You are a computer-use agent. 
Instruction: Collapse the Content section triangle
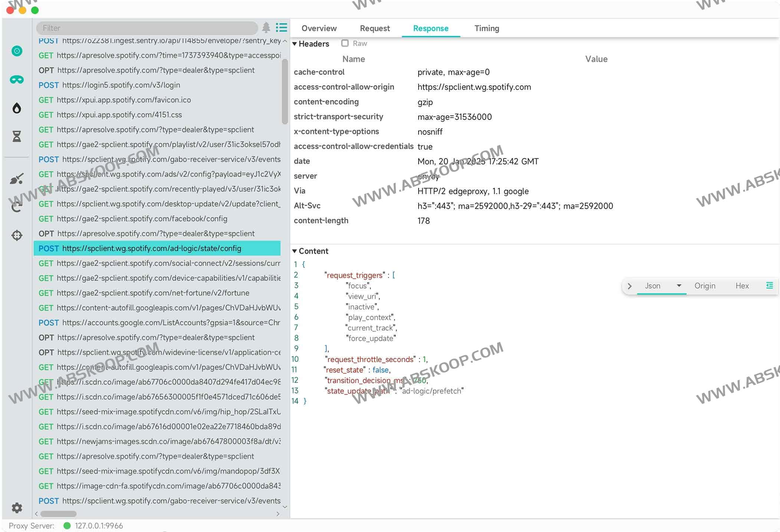pyautogui.click(x=295, y=251)
